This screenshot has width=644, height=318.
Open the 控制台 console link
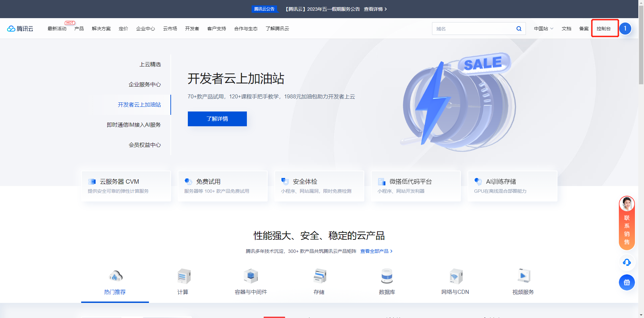pyautogui.click(x=604, y=29)
